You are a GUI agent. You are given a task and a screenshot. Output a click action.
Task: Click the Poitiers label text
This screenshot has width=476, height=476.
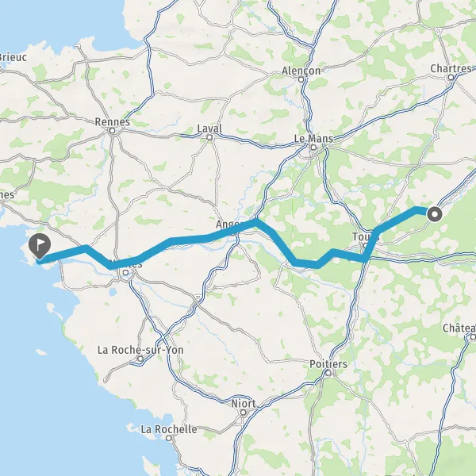pyautogui.click(x=328, y=363)
